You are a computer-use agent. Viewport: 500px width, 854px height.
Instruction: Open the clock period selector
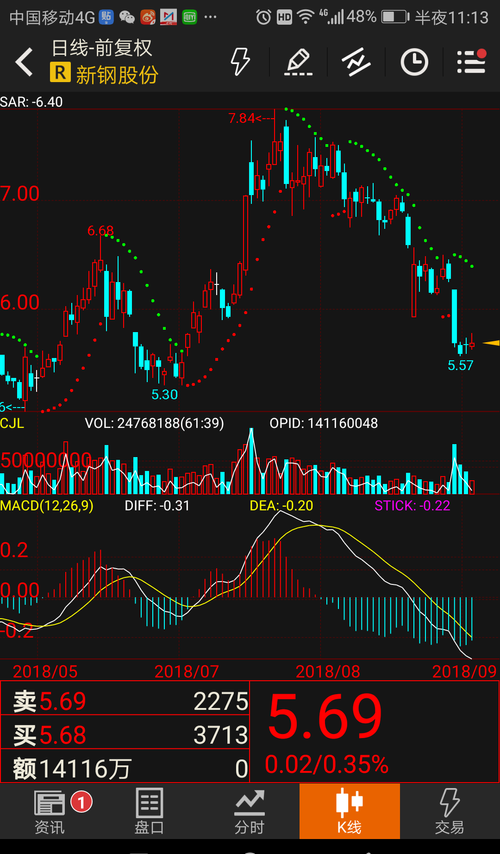(414, 62)
